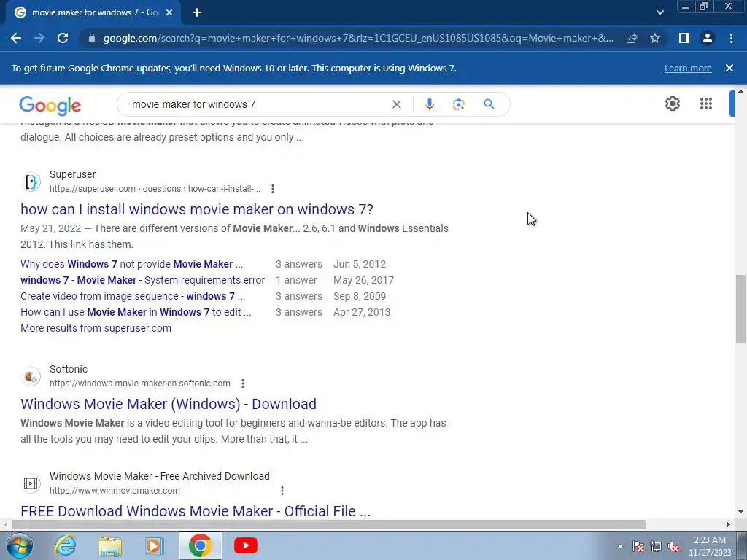Viewport: 747px width, 560px height.
Task: Click into the Google search field
Action: (258, 104)
